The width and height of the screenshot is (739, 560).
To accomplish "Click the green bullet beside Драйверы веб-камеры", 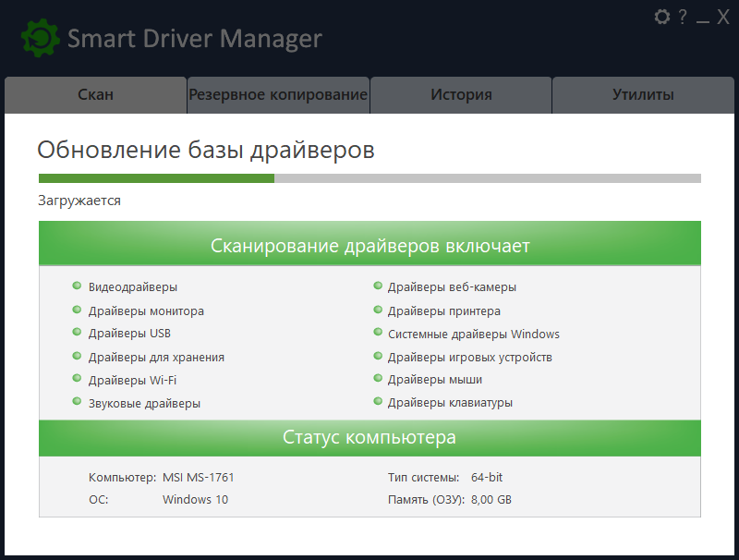I will 378,286.
